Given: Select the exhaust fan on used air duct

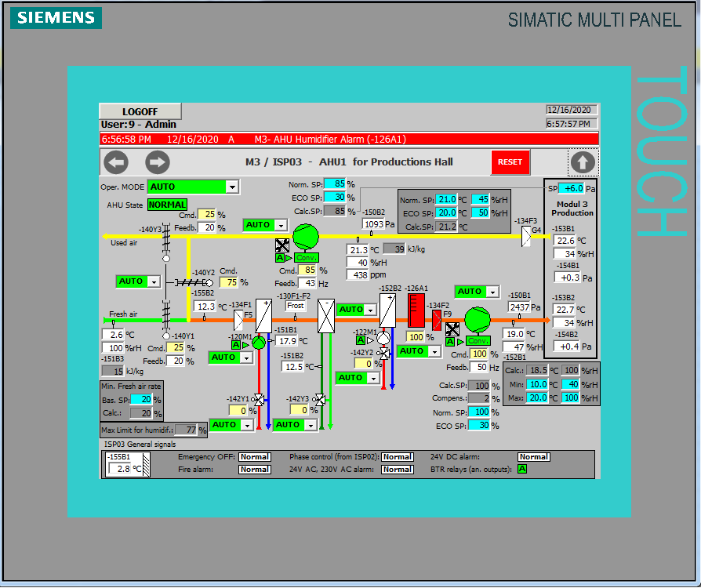Looking at the screenshot, I should tap(306, 236).
